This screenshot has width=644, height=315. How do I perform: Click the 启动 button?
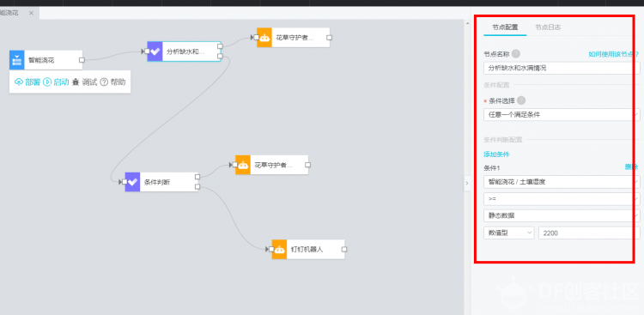[x=56, y=82]
